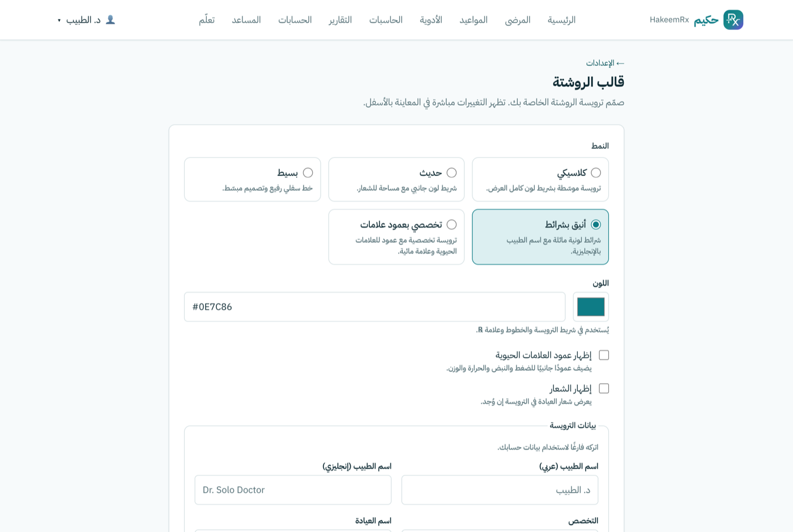Click the HakeemRx logo icon
Image resolution: width=793 pixels, height=532 pixels.
[733, 20]
